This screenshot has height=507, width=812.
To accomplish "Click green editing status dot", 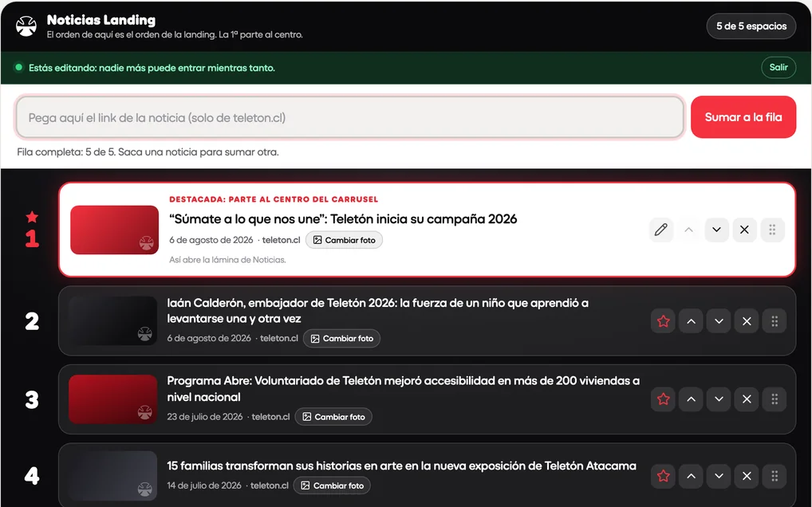I will click(18, 67).
